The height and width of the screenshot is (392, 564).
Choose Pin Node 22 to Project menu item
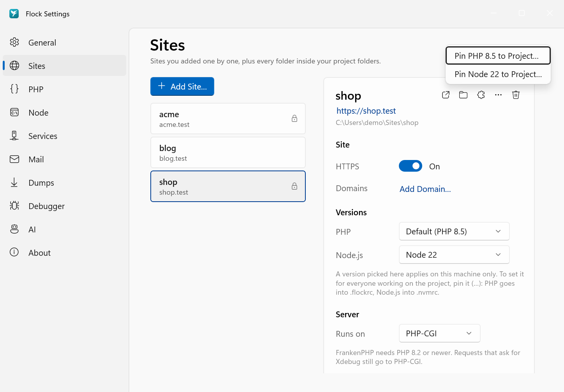point(498,74)
